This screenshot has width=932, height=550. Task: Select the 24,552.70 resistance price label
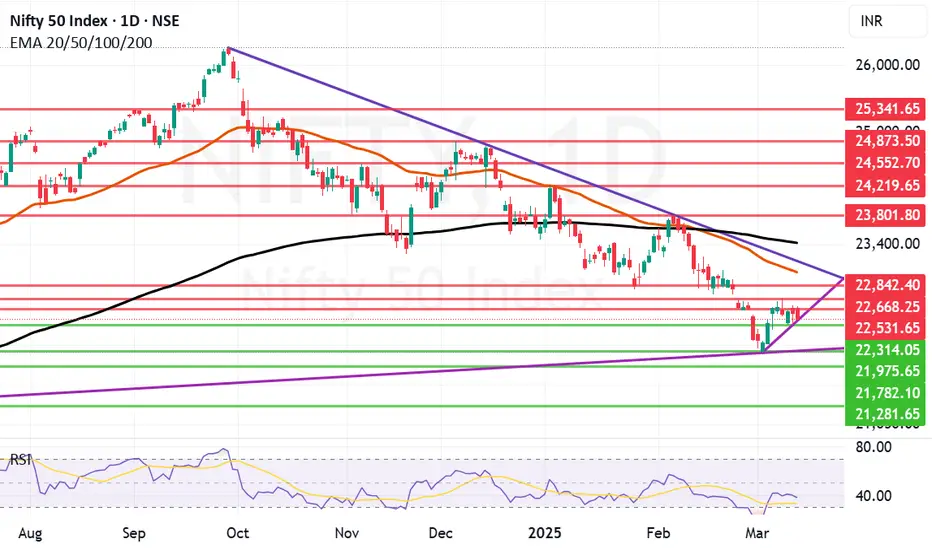pos(885,162)
